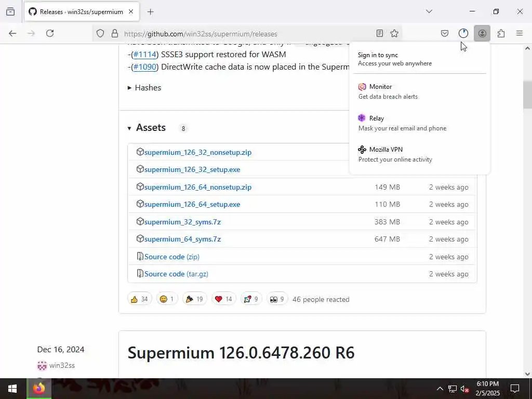The height and width of the screenshot is (399, 532).
Task: Close the Releases win32ss/supermium tab
Action: [131, 12]
